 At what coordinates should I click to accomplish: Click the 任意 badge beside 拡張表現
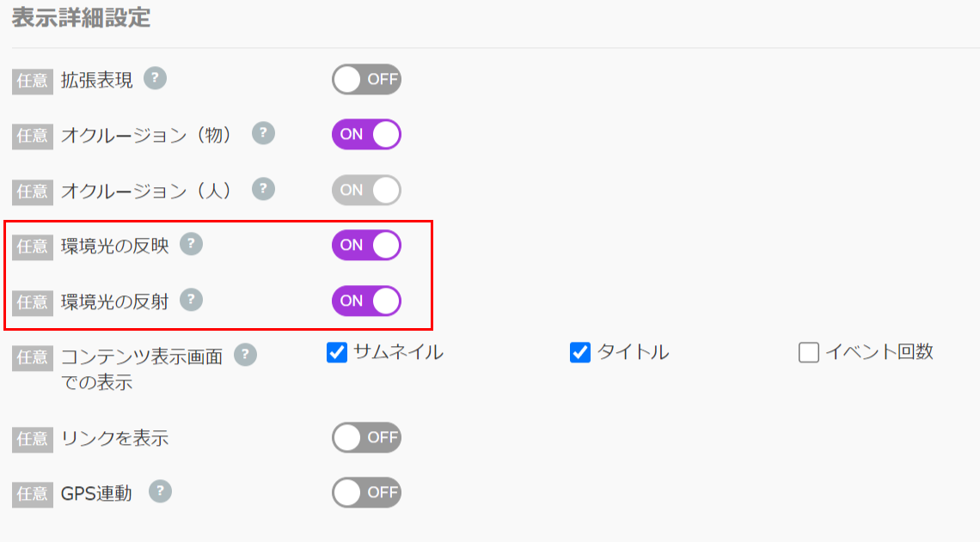[x=33, y=81]
